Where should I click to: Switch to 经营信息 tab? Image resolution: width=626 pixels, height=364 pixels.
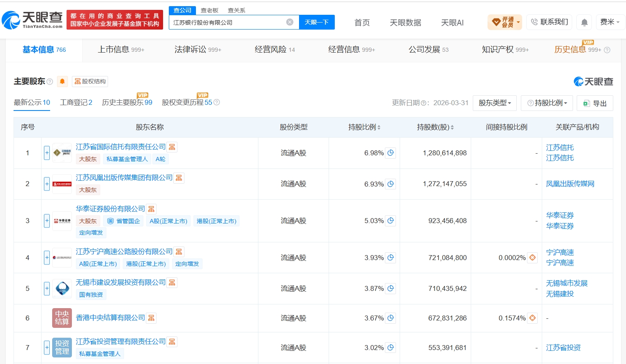click(x=351, y=50)
